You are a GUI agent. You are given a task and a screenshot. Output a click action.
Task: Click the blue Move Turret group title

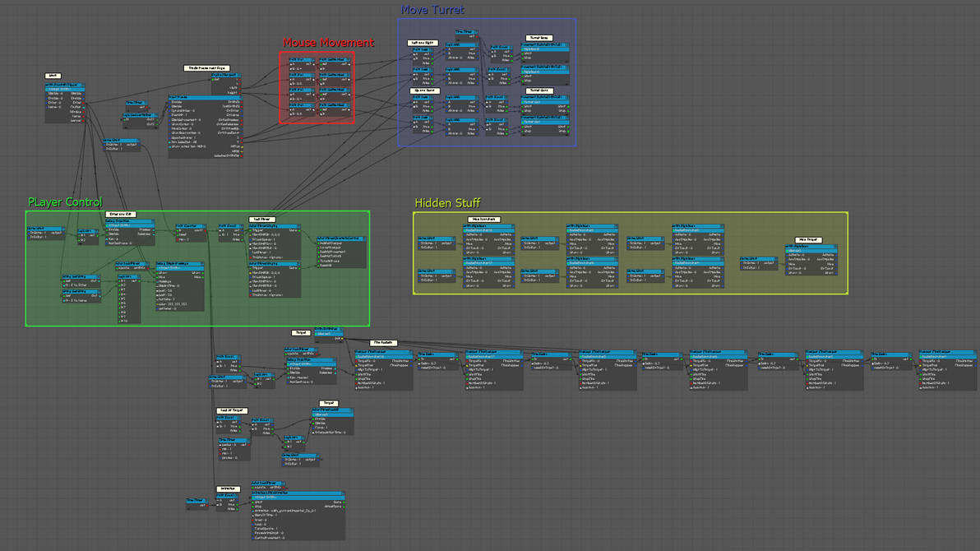tap(432, 10)
